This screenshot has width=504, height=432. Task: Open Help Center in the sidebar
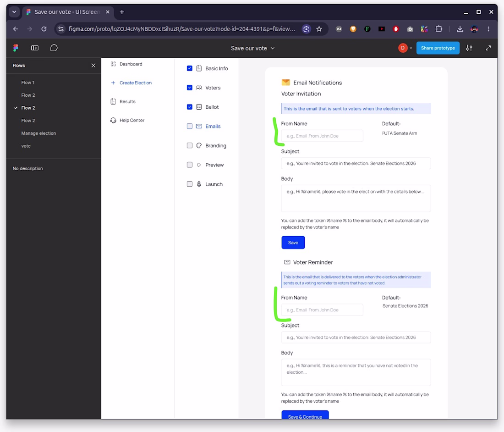click(128, 120)
